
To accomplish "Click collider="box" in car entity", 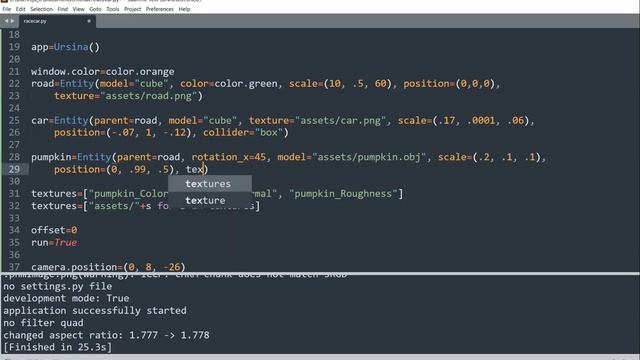I will (x=243, y=133).
